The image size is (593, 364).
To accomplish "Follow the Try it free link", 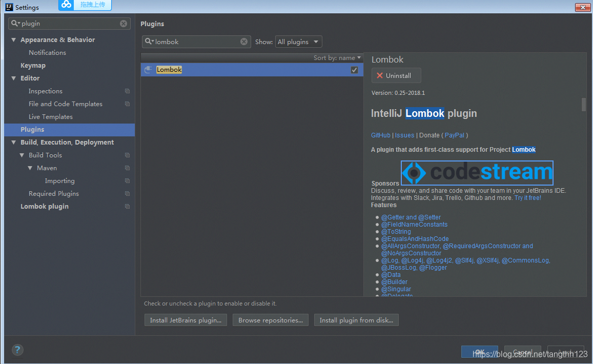I will pyautogui.click(x=527, y=198).
